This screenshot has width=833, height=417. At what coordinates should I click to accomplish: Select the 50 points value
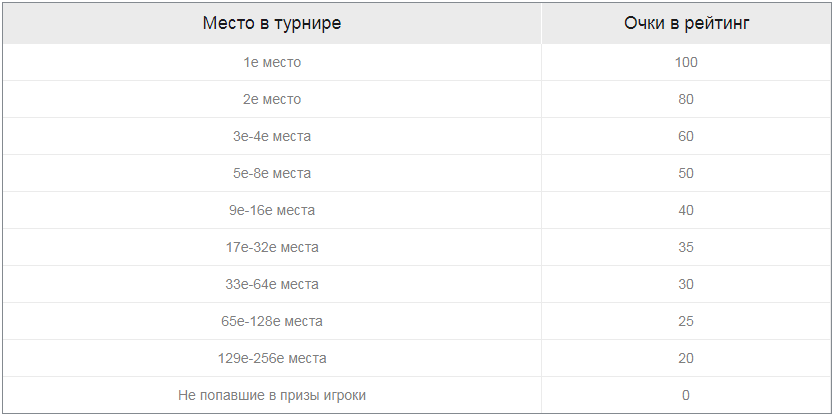pyautogui.click(x=686, y=173)
